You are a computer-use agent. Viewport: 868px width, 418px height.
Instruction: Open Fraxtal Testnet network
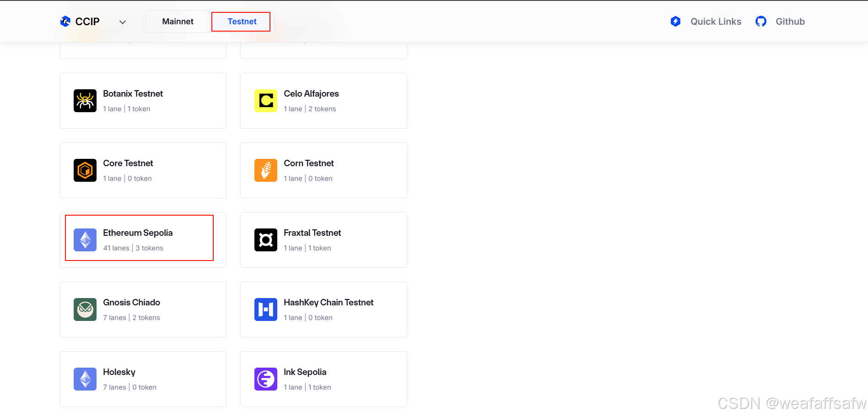(323, 240)
